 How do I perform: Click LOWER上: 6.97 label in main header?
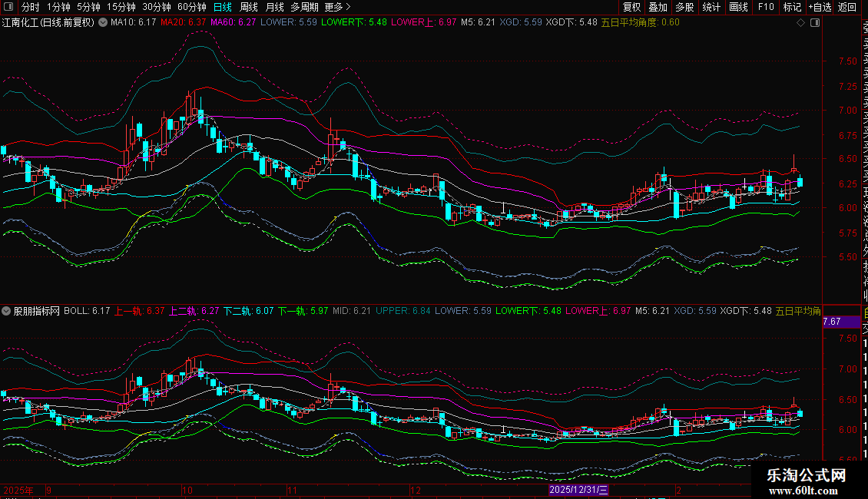point(423,23)
